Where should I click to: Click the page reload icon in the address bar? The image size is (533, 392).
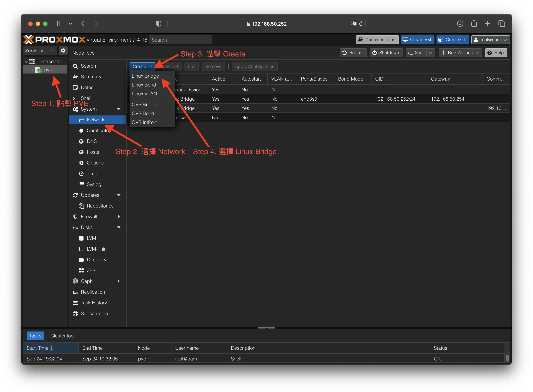point(361,24)
